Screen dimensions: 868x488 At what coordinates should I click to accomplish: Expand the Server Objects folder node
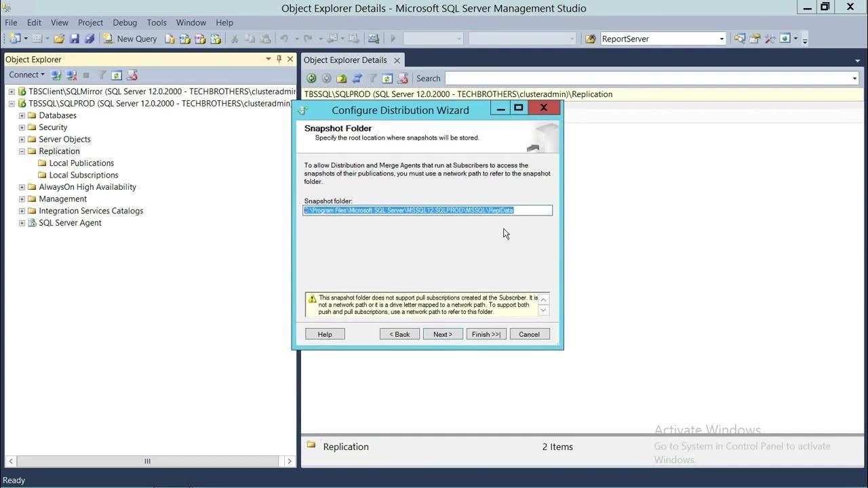(22, 140)
